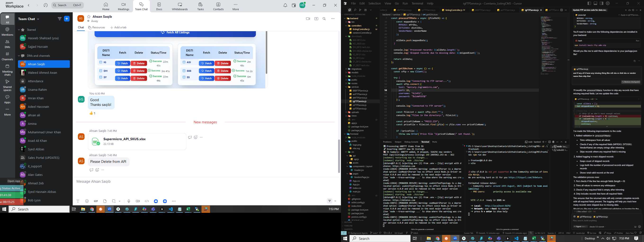Start video meeting with Ahsan Saqib
The image size is (644, 242).
click(308, 19)
